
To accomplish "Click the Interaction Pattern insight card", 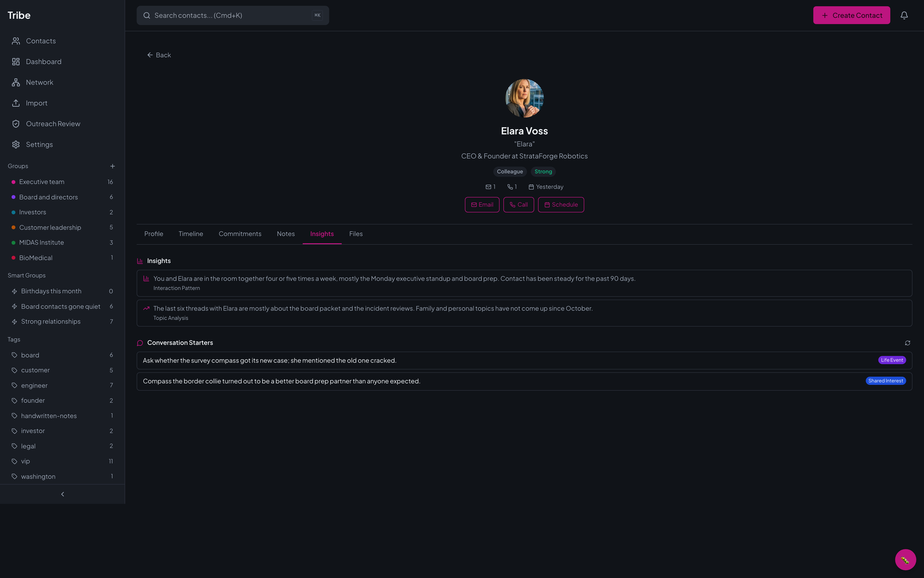I will [x=525, y=283].
